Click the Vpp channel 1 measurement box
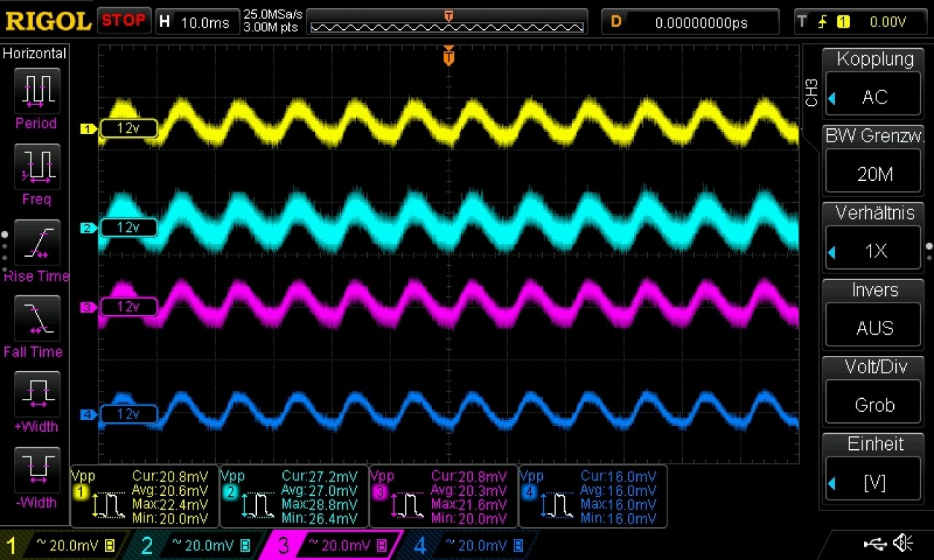This screenshot has height=560, width=934. 144,496
